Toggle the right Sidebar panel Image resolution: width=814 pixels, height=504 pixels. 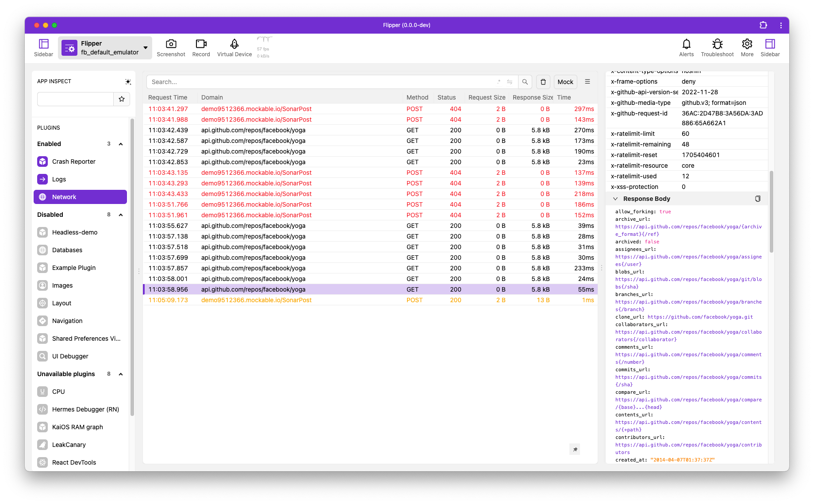[770, 48]
